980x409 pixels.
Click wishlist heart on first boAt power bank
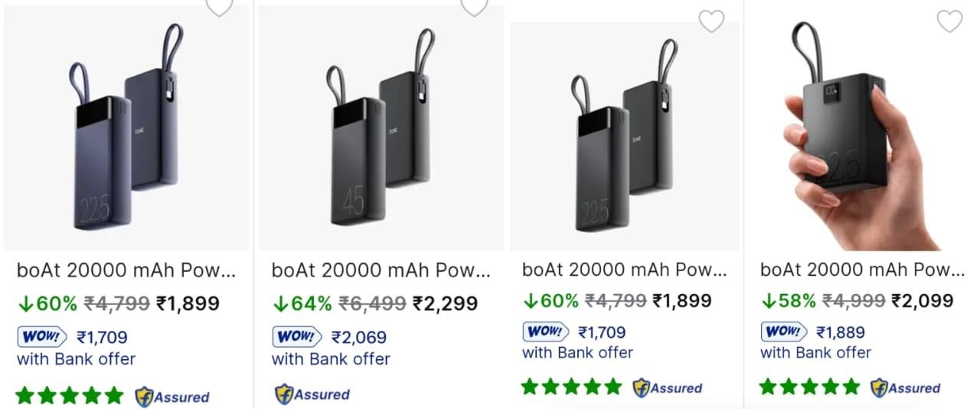[220, 7]
